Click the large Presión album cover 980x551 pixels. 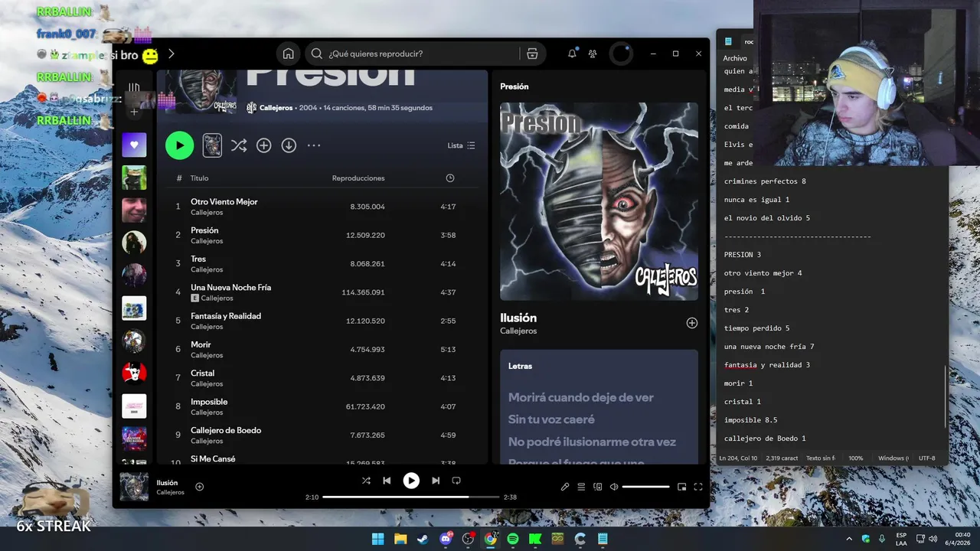[x=599, y=201]
